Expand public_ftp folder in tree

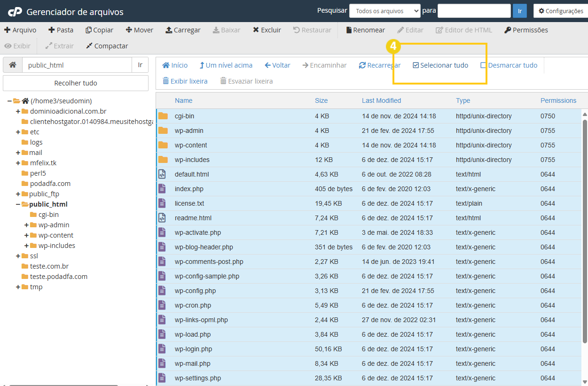click(18, 194)
